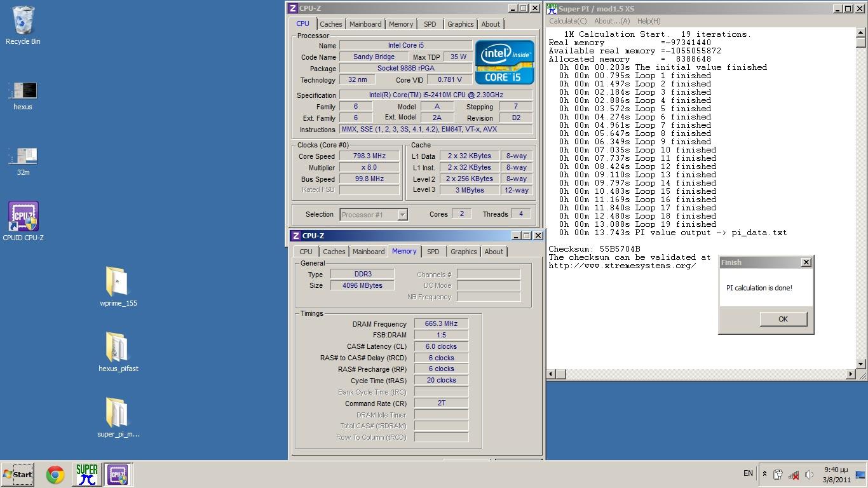Click the Intel Core i5 logo
Image resolution: width=868 pixels, height=488 pixels.
505,62
